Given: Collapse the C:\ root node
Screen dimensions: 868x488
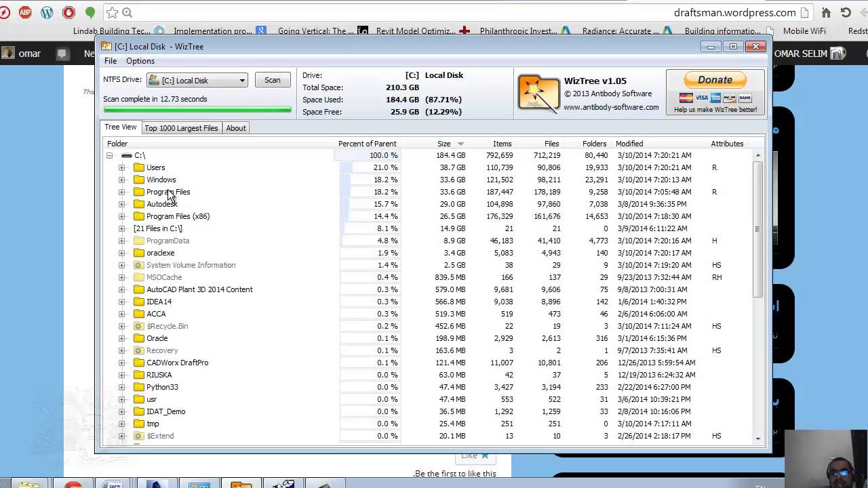Looking at the screenshot, I should coord(109,156).
